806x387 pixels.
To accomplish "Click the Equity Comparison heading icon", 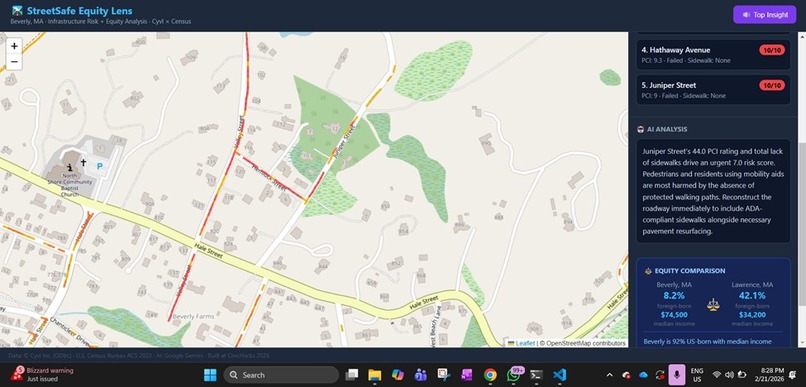I will click(x=648, y=271).
